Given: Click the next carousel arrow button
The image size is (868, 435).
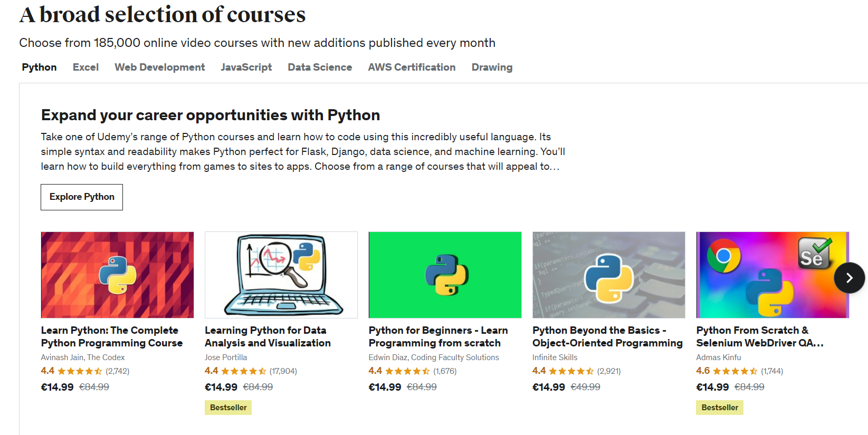Looking at the screenshot, I should tap(849, 278).
